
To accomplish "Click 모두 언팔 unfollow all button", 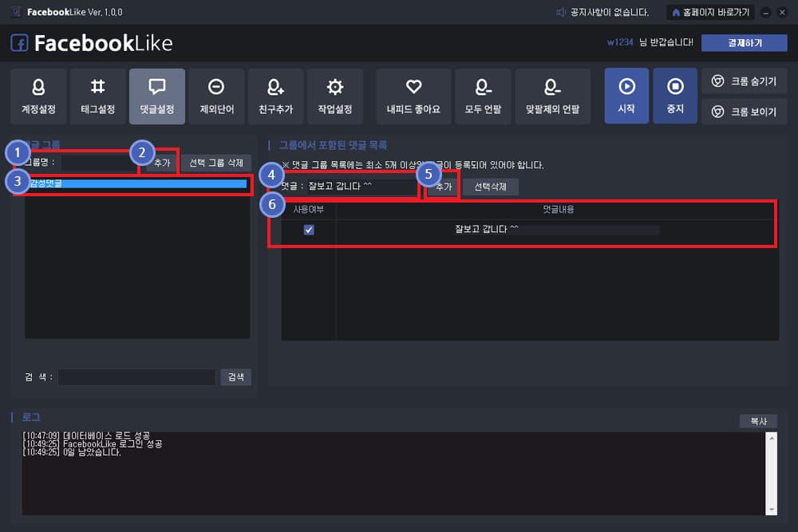I will (x=483, y=97).
